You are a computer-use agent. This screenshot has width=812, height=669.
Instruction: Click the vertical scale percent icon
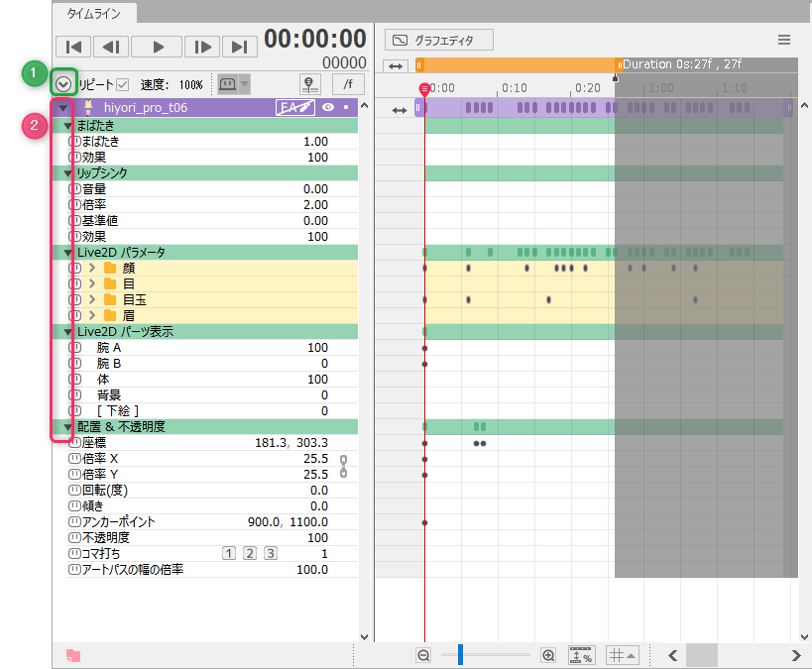tap(582, 655)
